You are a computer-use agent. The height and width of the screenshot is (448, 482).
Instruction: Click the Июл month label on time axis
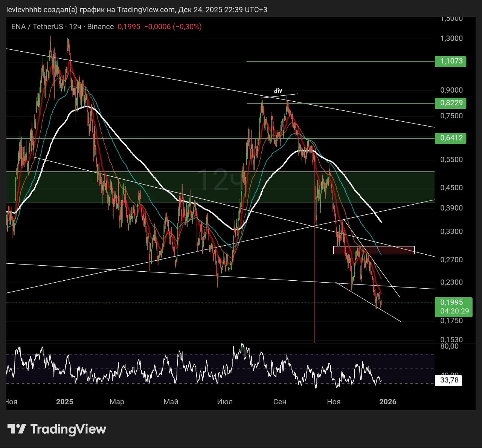[x=225, y=402]
